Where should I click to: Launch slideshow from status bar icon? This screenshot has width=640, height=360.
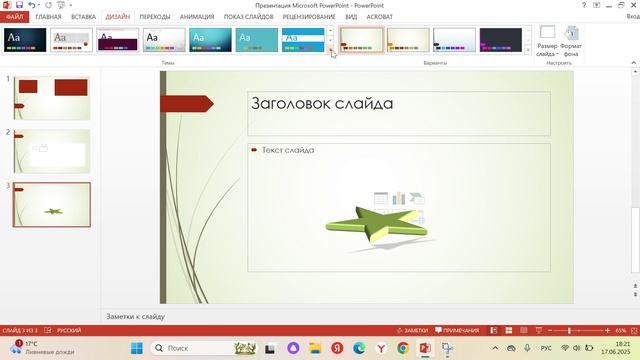539,330
